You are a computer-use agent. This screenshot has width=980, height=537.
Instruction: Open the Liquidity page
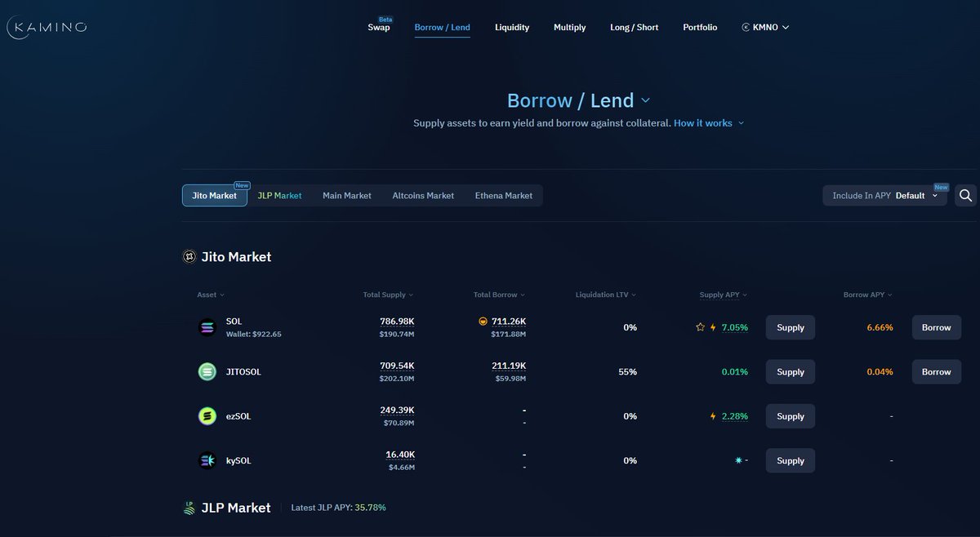(512, 27)
